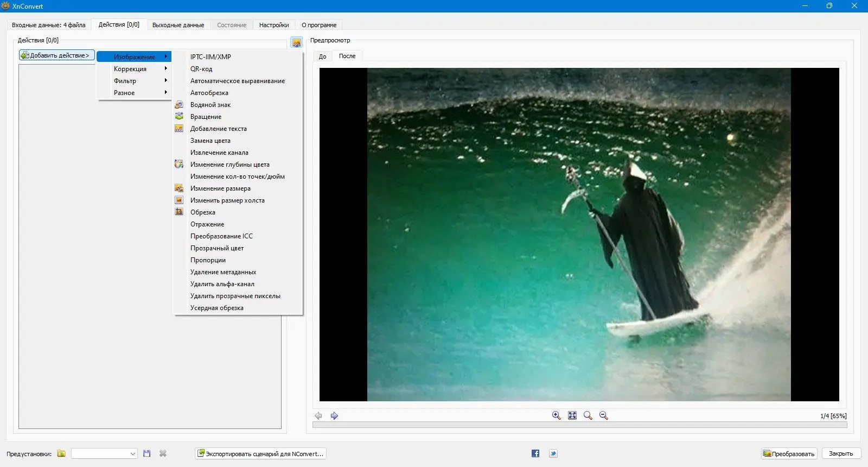Click Добавить действие dropdown button
This screenshot has width=868, height=467.
pos(57,55)
